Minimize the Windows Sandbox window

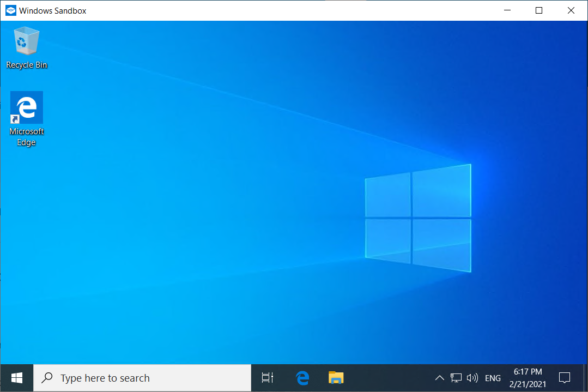click(507, 10)
